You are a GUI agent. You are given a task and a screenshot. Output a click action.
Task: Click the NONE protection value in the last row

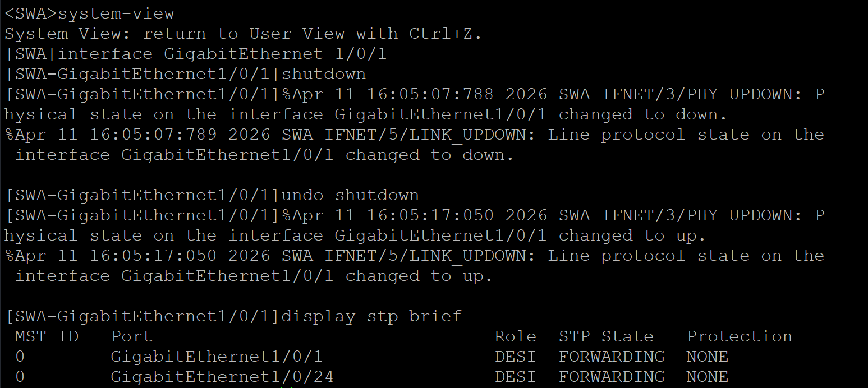[x=708, y=377]
